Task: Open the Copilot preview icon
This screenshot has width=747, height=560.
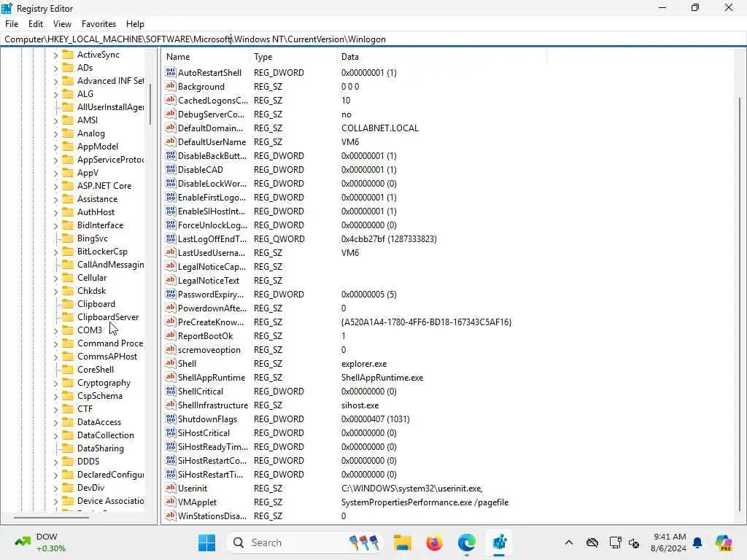Action: pyautogui.click(x=724, y=542)
